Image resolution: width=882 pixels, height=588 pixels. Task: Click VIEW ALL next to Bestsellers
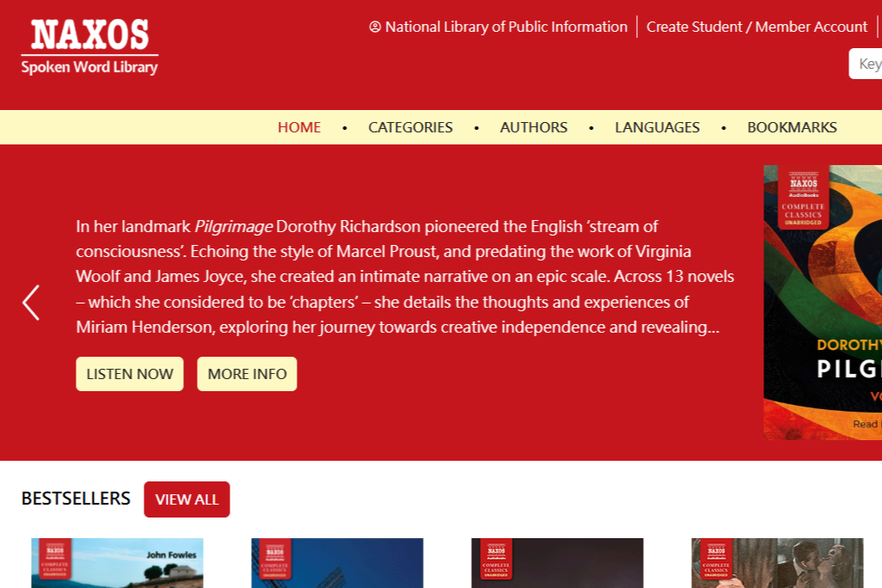point(187,499)
